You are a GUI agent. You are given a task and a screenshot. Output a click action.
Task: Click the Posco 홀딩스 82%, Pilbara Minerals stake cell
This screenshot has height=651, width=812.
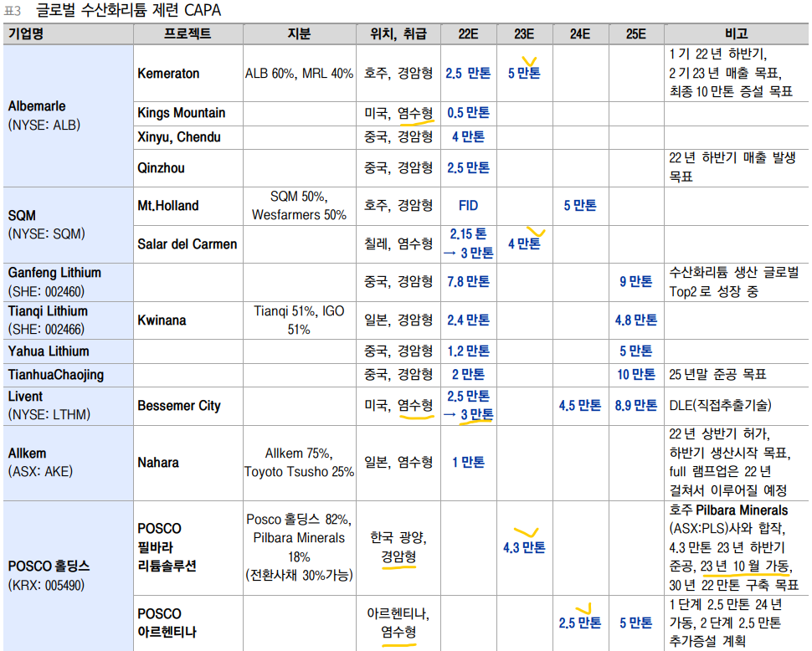click(x=299, y=547)
